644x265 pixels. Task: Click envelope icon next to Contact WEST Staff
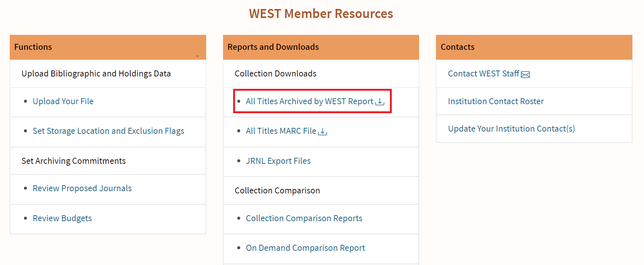pos(525,74)
